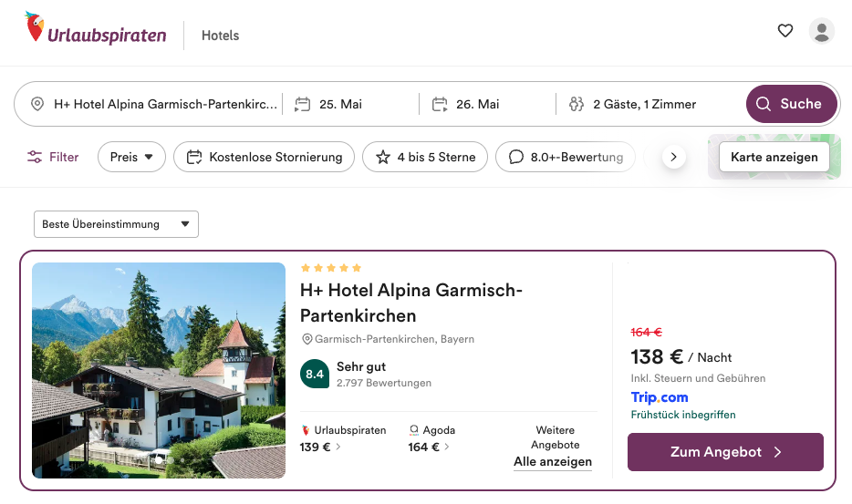Toggle the 8.0+-Bewertung filter chip

coord(566,157)
